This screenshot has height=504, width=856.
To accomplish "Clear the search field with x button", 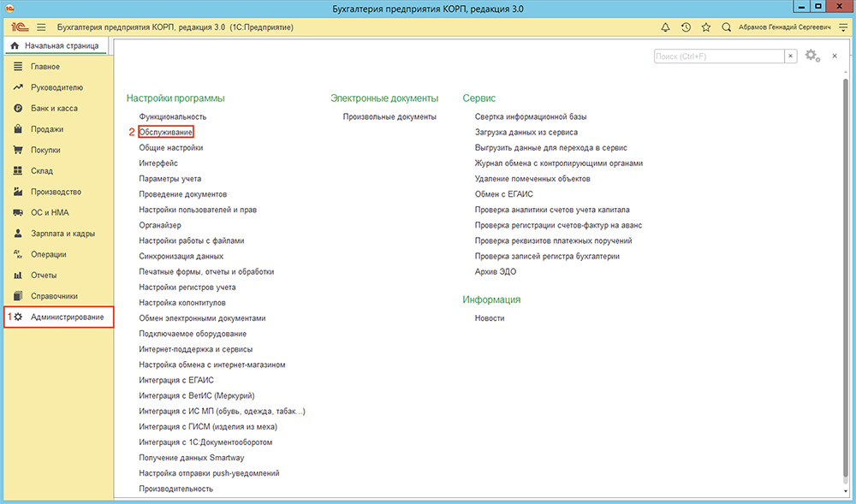I will point(791,56).
